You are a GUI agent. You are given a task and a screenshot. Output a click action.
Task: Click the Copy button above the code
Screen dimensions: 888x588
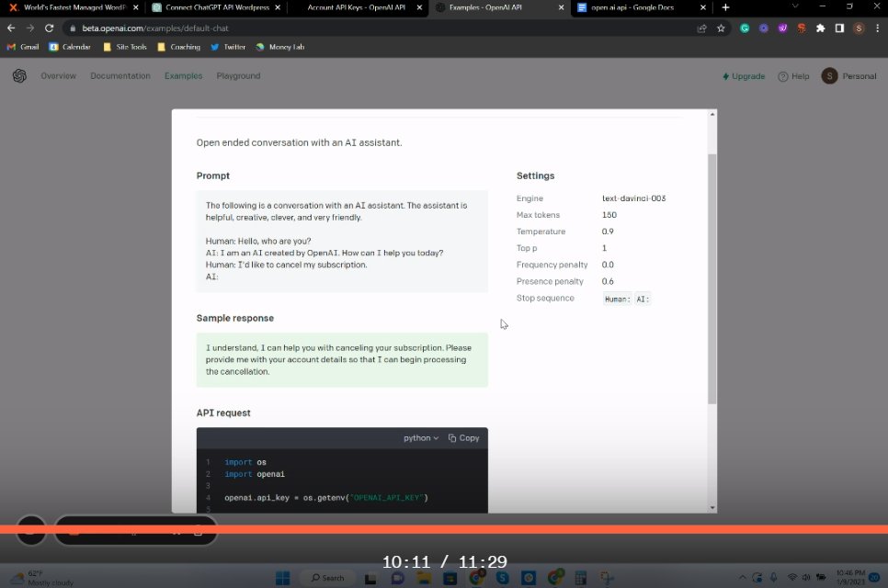(x=462, y=438)
